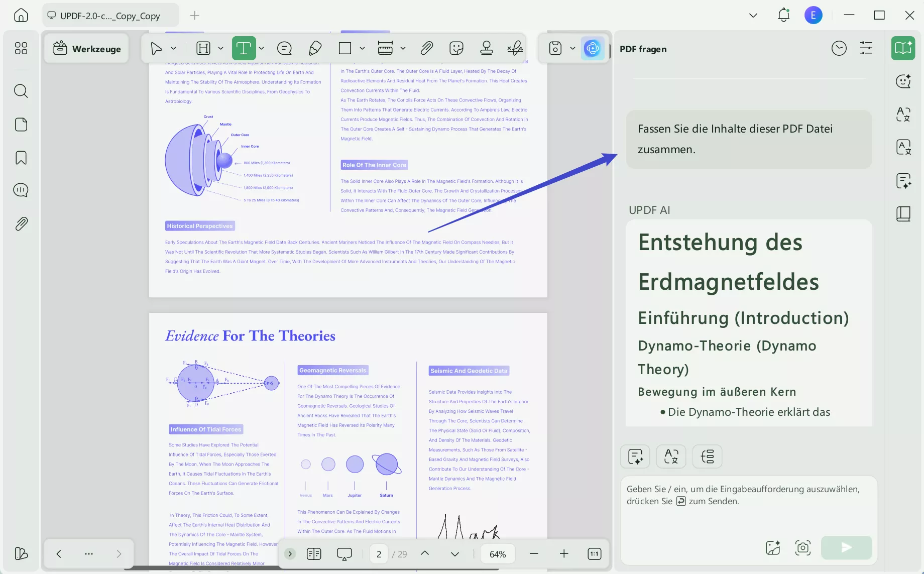Open AI panel settings sliders
924x574 pixels.
tap(866, 49)
